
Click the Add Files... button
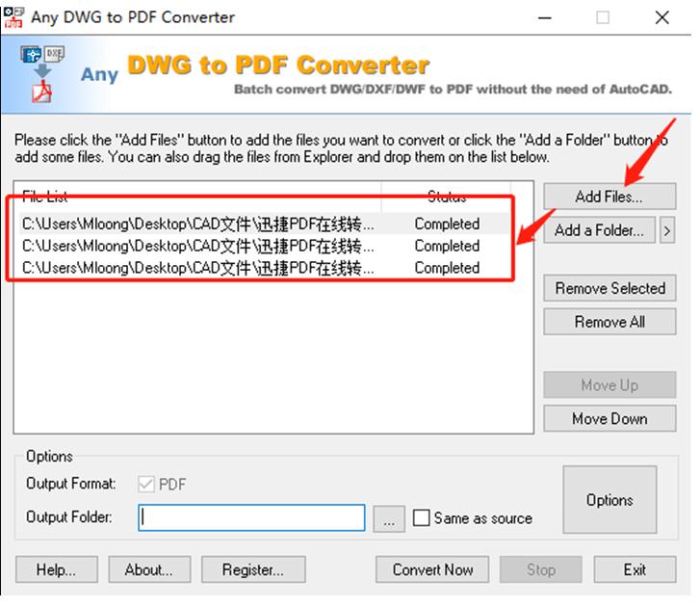coord(609,197)
